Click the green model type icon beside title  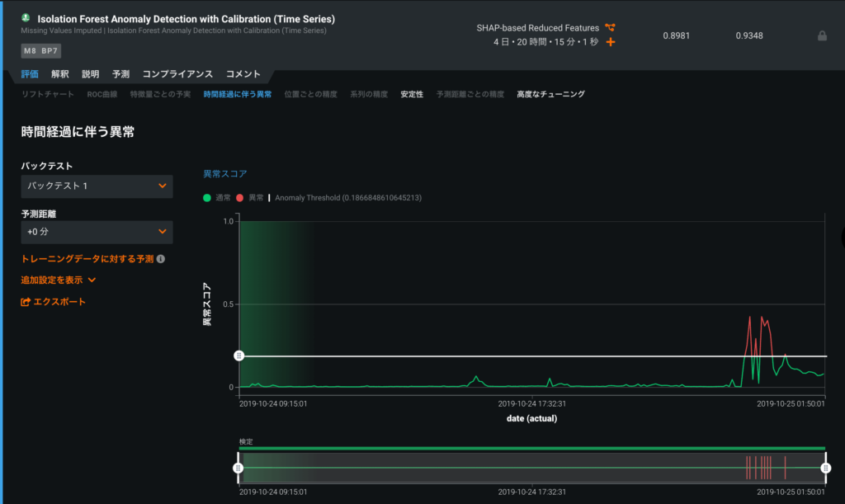pyautogui.click(x=26, y=17)
